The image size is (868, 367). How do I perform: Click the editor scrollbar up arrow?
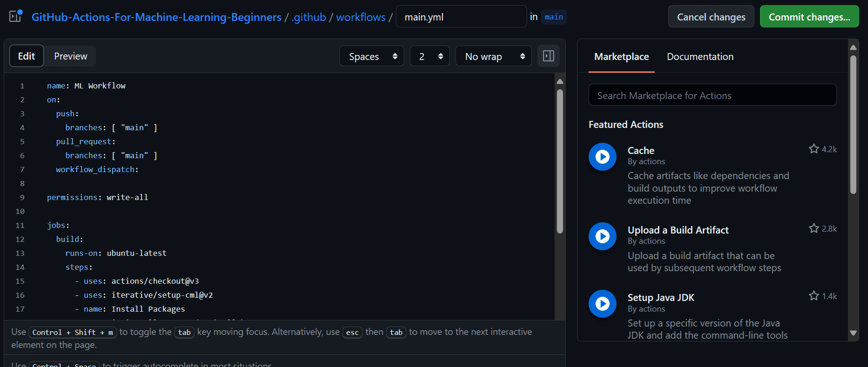click(560, 81)
